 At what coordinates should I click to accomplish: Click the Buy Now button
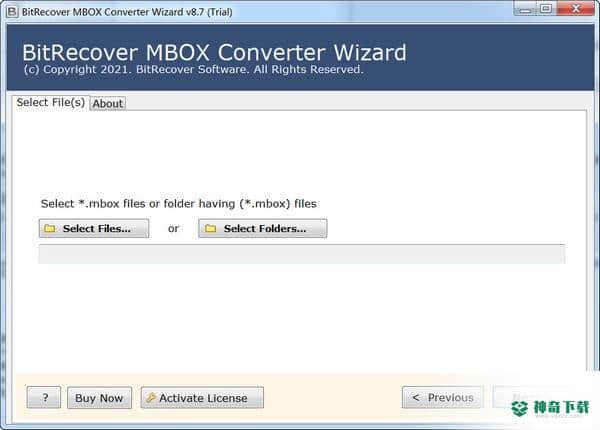click(x=99, y=398)
